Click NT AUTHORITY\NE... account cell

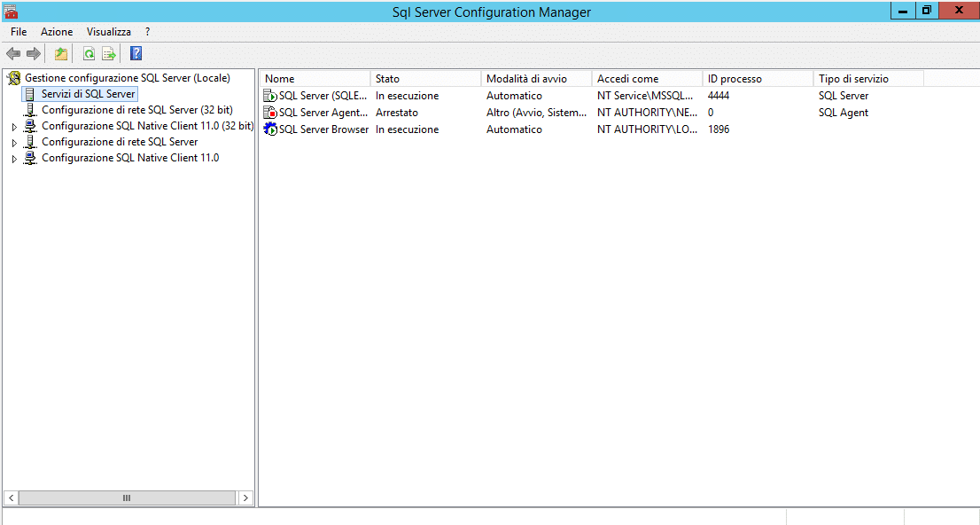click(x=647, y=113)
